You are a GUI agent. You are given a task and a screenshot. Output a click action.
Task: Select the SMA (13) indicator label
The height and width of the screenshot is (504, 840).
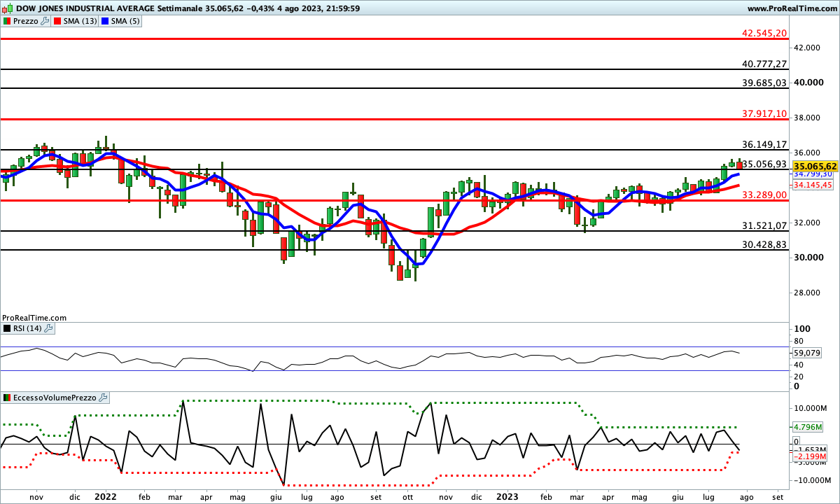(80, 21)
